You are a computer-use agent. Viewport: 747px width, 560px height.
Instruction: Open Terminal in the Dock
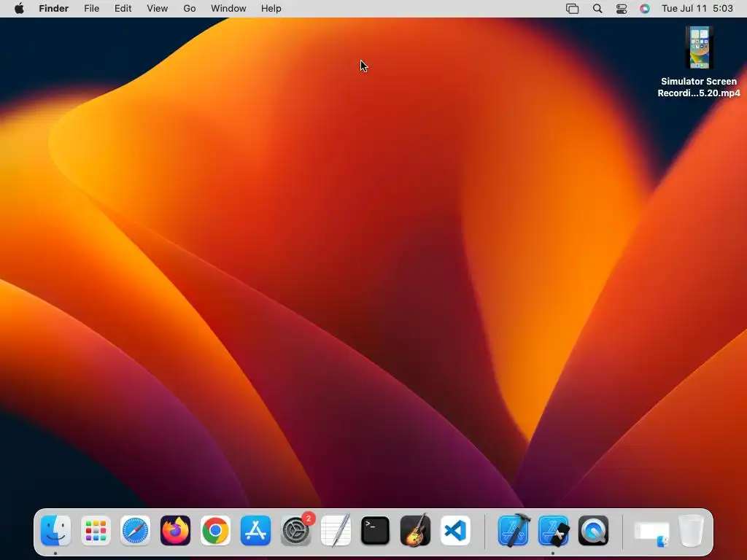tap(376, 530)
